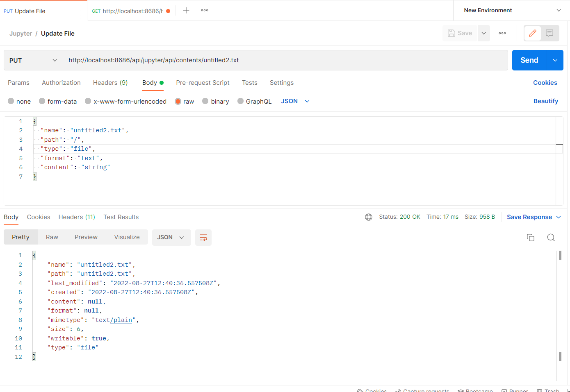Open the Headers (11) response tab

point(77,217)
